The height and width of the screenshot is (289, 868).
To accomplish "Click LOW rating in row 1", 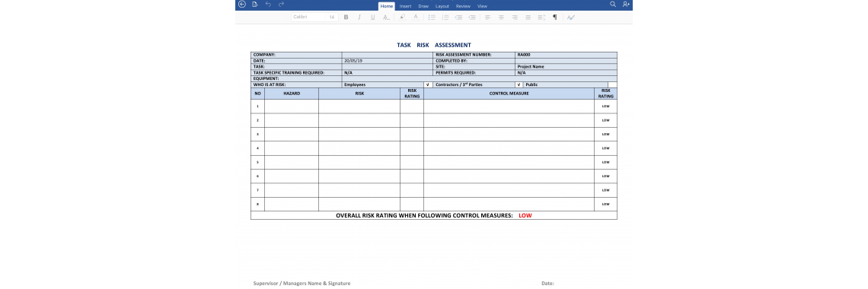I will 605,106.
